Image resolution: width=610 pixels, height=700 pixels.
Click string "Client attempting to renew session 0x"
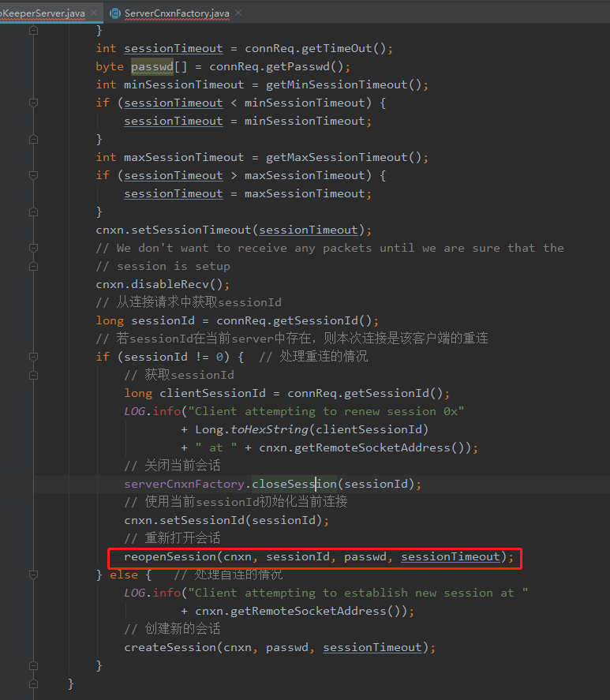pos(326,412)
